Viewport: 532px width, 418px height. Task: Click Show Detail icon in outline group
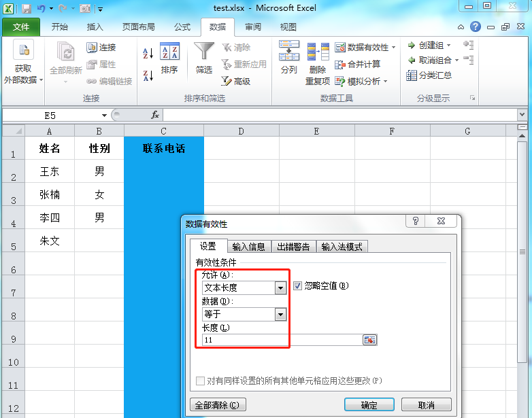click(469, 44)
